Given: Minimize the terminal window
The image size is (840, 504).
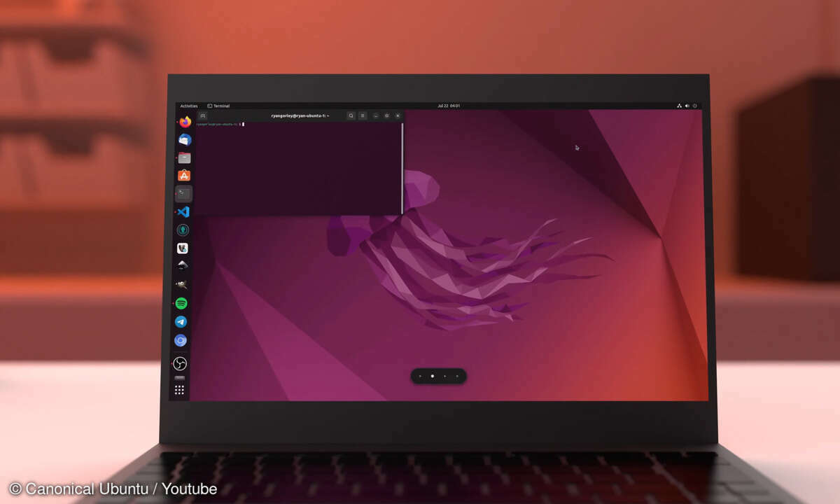Looking at the screenshot, I should click(375, 115).
